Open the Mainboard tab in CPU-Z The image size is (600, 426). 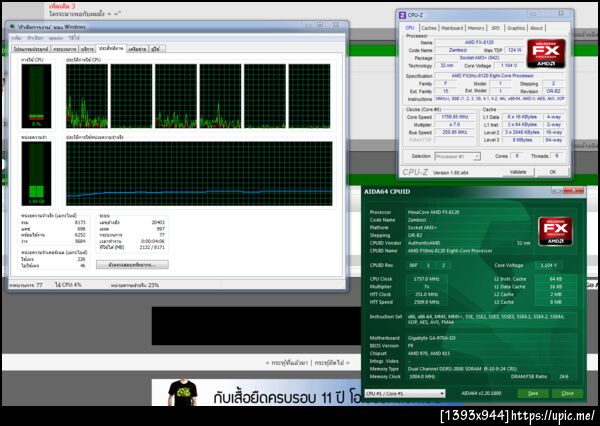point(452,28)
